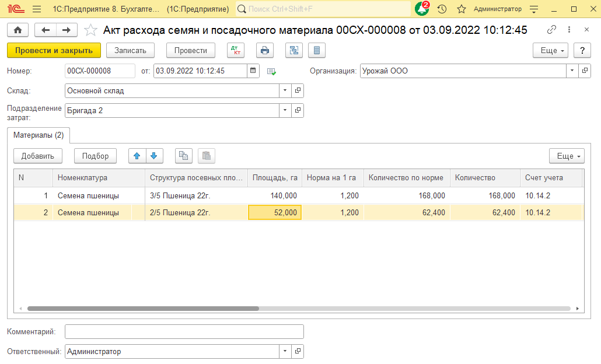Go to the home page icon
Screen dimensions: 601x364
point(18,30)
